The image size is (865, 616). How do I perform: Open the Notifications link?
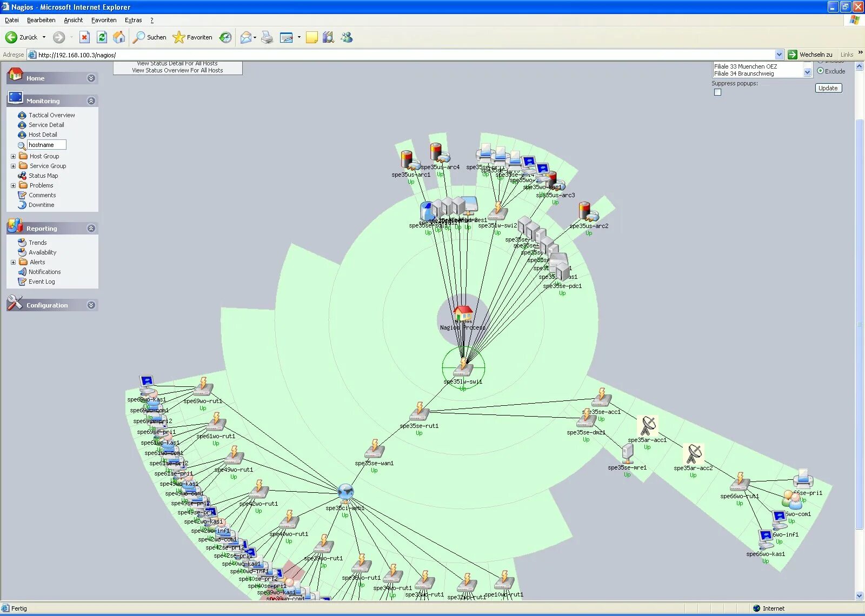[45, 272]
